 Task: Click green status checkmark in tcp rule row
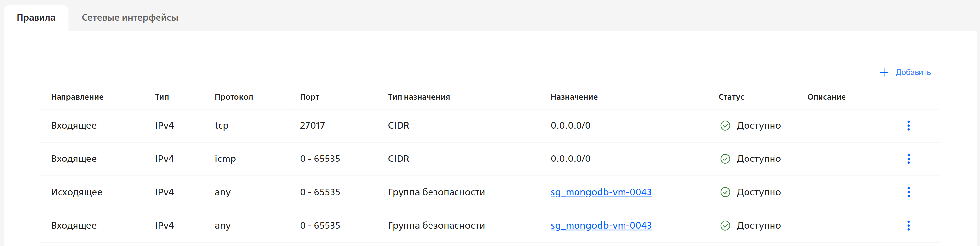coord(725,126)
